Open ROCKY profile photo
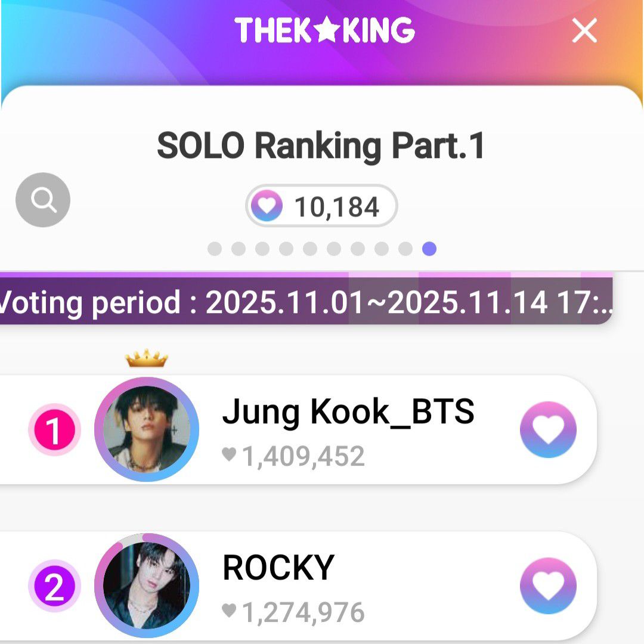The image size is (644, 644). pyautogui.click(x=147, y=586)
